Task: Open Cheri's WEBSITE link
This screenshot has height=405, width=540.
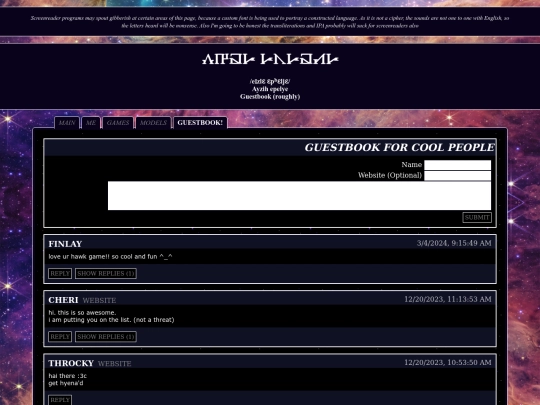Action: 99,300
